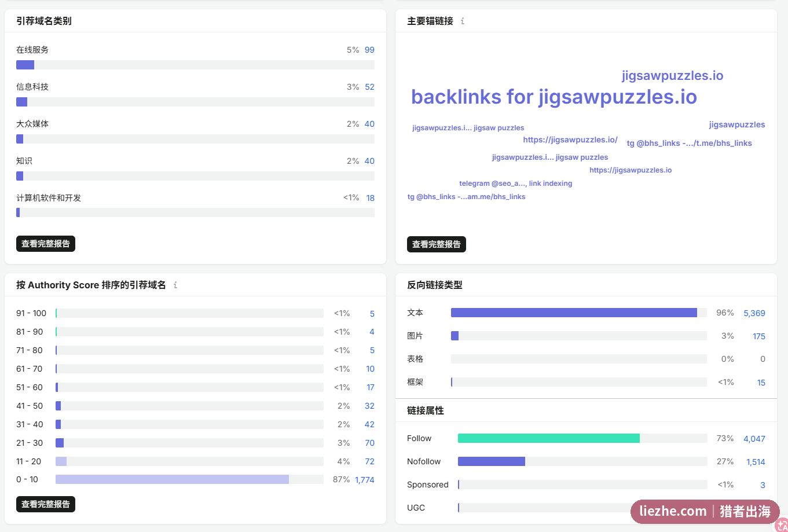Click the 4,047 Follow links number
This screenshot has height=532, width=788.
click(x=754, y=439)
